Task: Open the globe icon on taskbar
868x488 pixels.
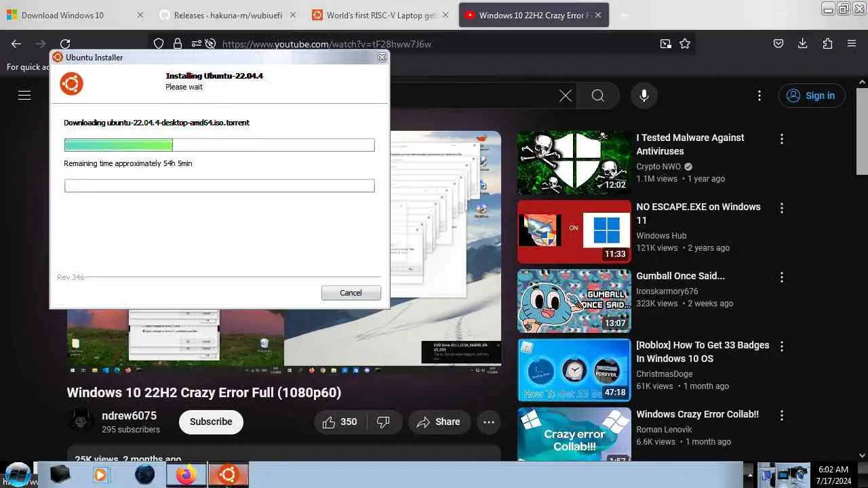Action: click(144, 474)
